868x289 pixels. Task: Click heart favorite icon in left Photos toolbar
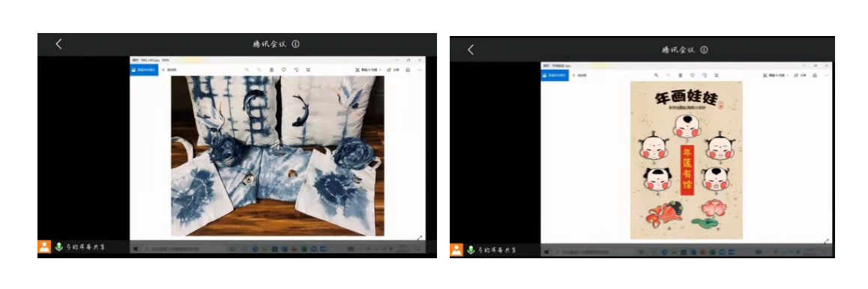pyautogui.click(x=283, y=70)
